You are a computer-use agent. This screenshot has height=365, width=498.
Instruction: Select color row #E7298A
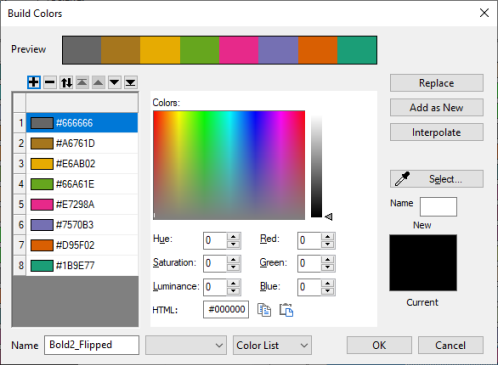(x=82, y=204)
